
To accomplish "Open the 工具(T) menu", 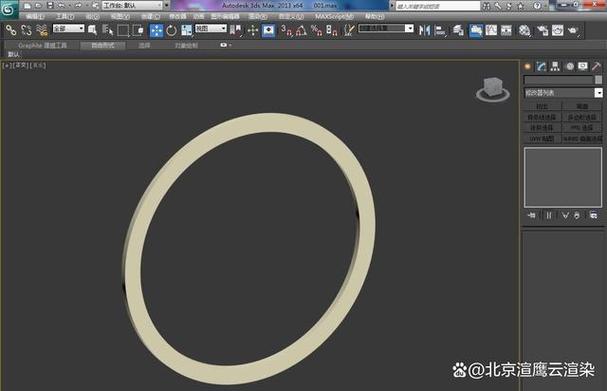I will coord(65,17).
